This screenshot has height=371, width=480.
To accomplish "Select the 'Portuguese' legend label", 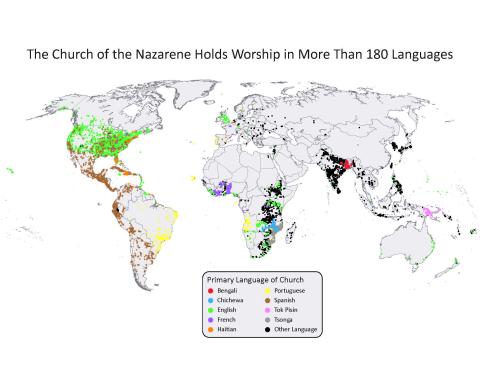I will point(289,291).
